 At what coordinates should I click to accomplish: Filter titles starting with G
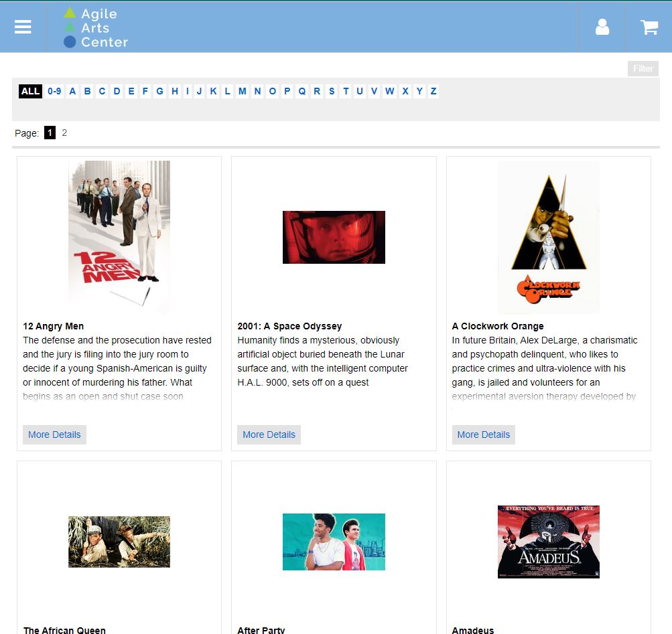coord(160,91)
